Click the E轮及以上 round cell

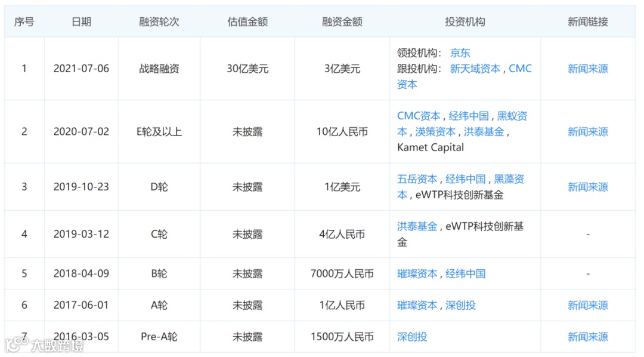click(x=159, y=131)
